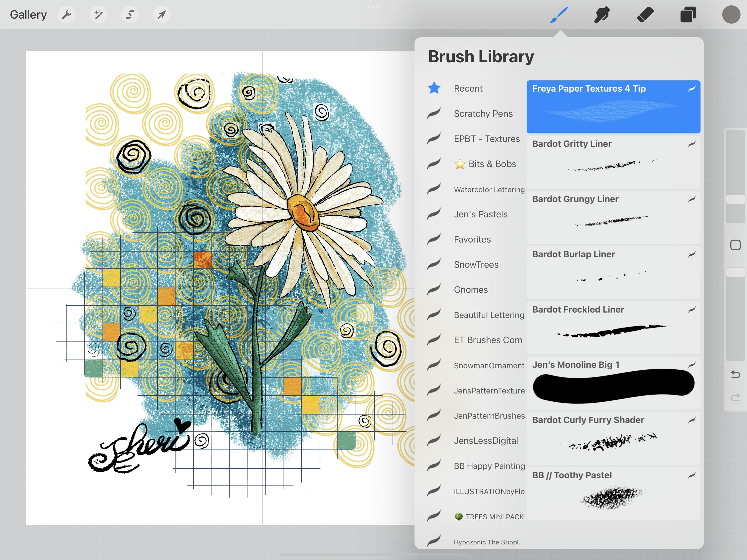This screenshot has height=560, width=747.
Task: Select the Selection S tool
Action: pos(130,14)
